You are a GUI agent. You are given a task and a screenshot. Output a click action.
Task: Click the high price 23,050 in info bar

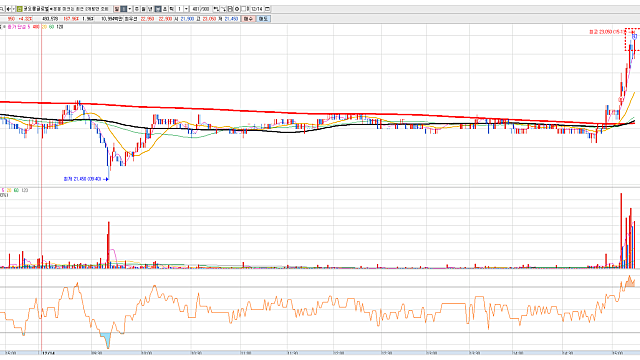coord(209,19)
